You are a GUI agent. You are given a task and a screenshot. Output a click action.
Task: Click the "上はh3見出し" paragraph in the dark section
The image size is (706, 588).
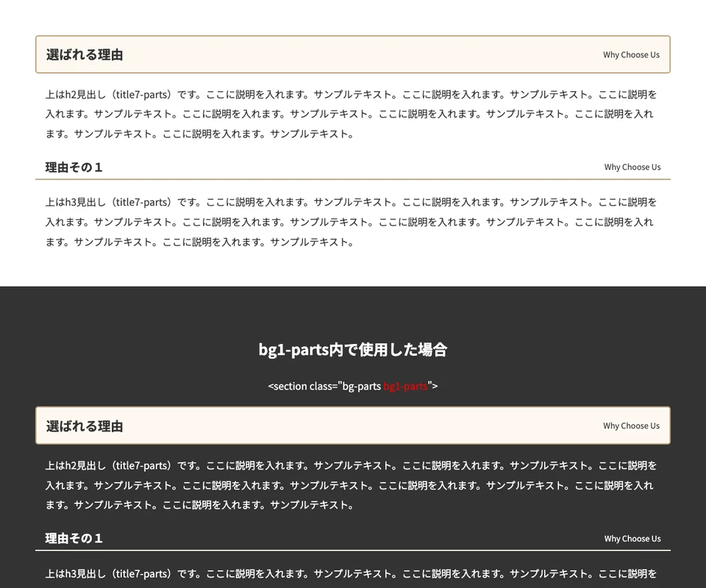pos(352,573)
